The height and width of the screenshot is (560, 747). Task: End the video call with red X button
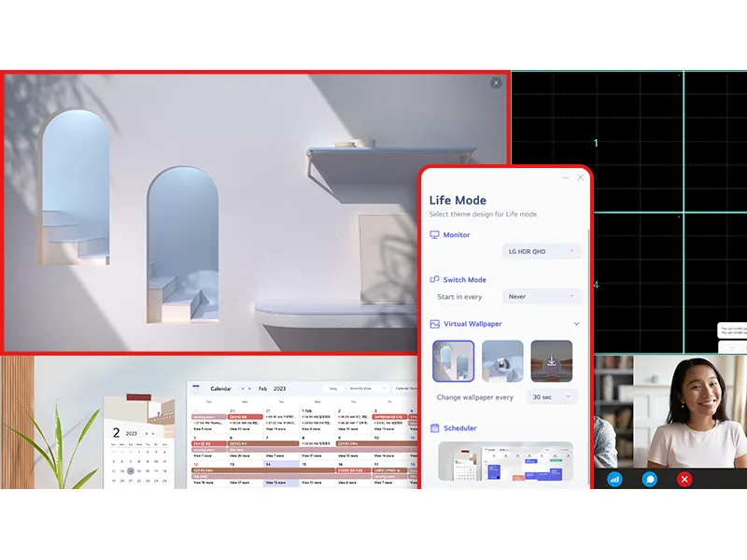pos(684,479)
